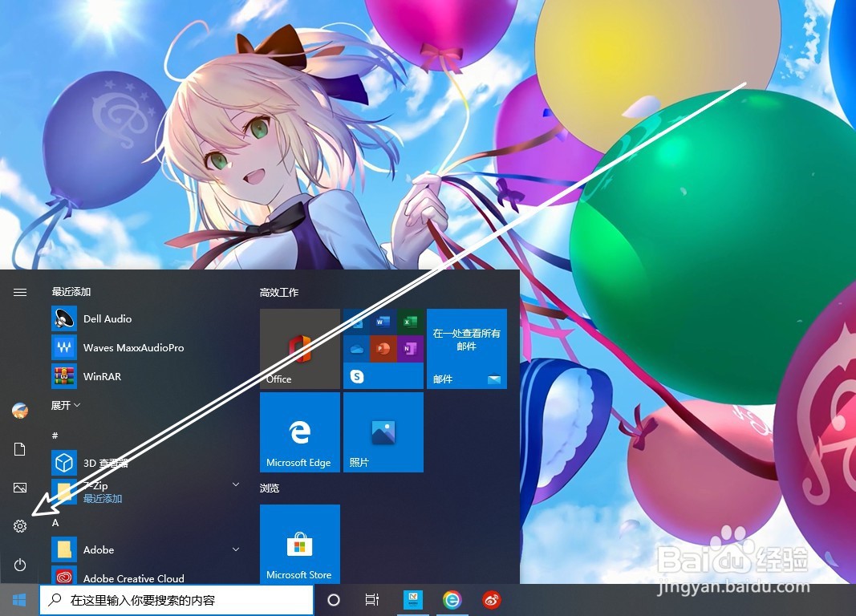Open the 7-Zip folder entry

pyautogui.click(x=145, y=491)
